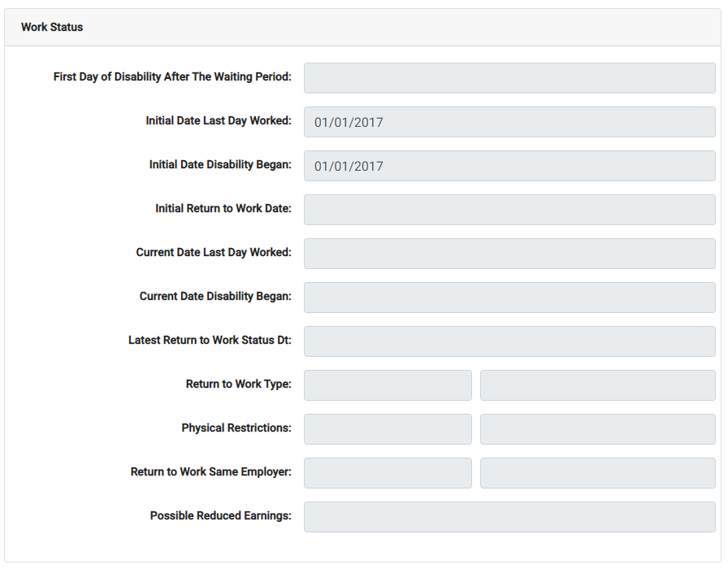The height and width of the screenshot is (569, 728).
Task: Select the Latest Return to Work Status Dt field
Action: pos(509,341)
